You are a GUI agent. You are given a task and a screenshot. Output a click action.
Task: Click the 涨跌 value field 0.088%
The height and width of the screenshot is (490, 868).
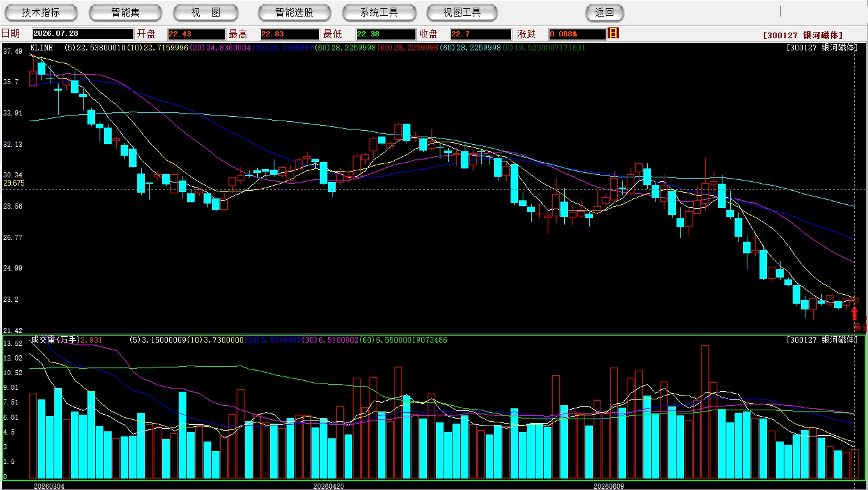576,34
